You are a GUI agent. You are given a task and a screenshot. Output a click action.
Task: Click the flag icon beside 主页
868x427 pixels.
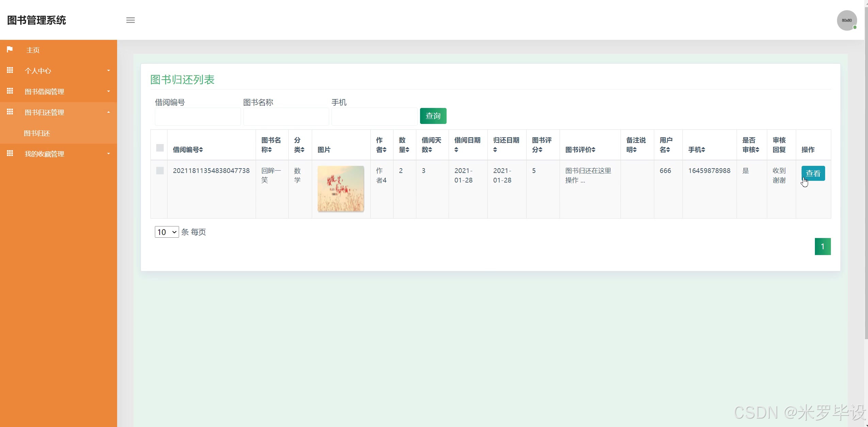pyautogui.click(x=10, y=49)
